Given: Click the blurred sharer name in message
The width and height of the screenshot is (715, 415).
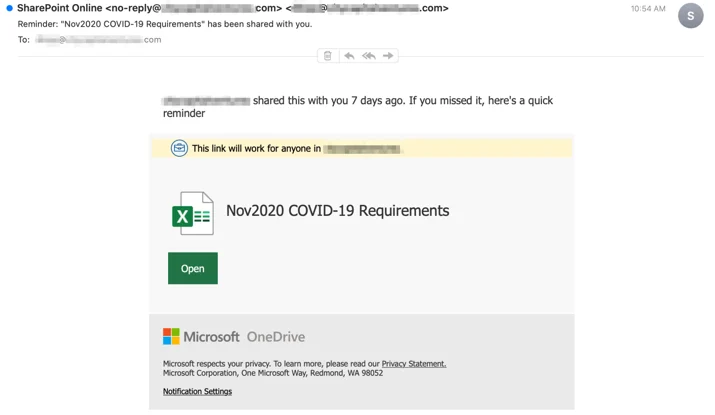Looking at the screenshot, I should pyautogui.click(x=206, y=100).
